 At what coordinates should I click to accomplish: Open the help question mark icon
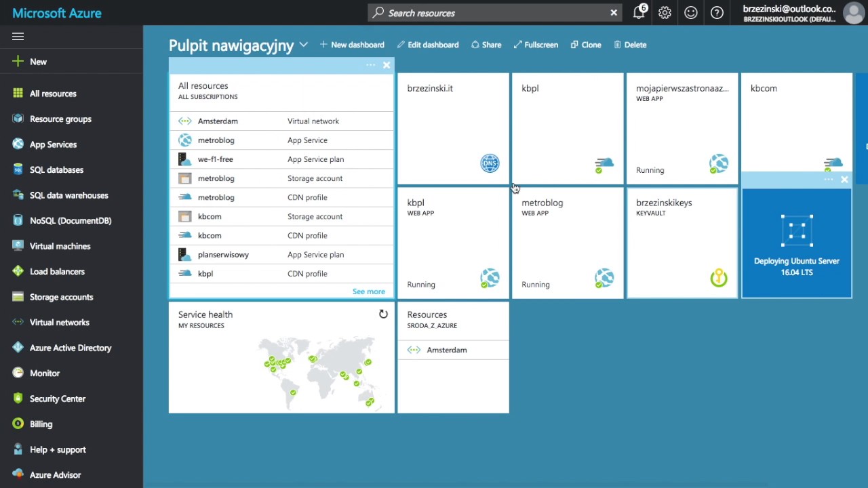coord(717,12)
